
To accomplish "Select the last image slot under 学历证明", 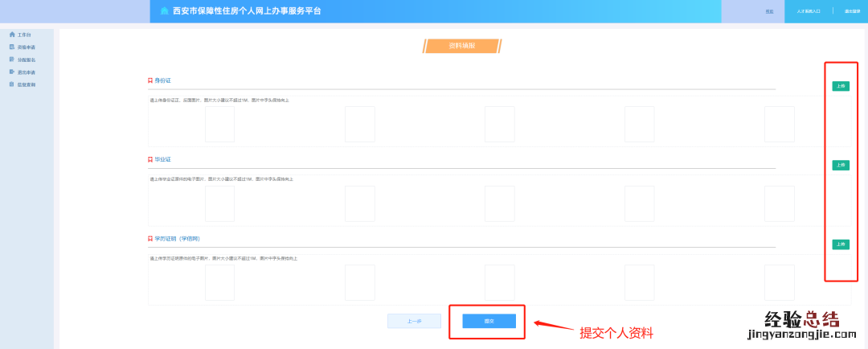I will (x=780, y=282).
